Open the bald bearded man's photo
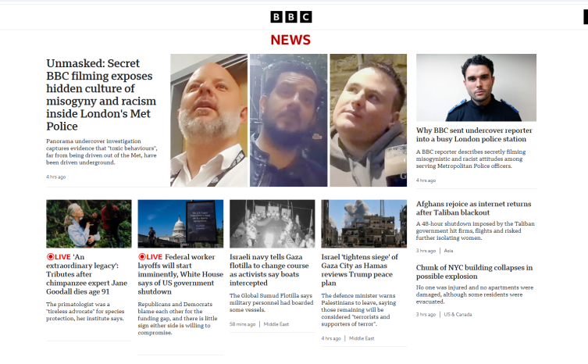 [208, 120]
